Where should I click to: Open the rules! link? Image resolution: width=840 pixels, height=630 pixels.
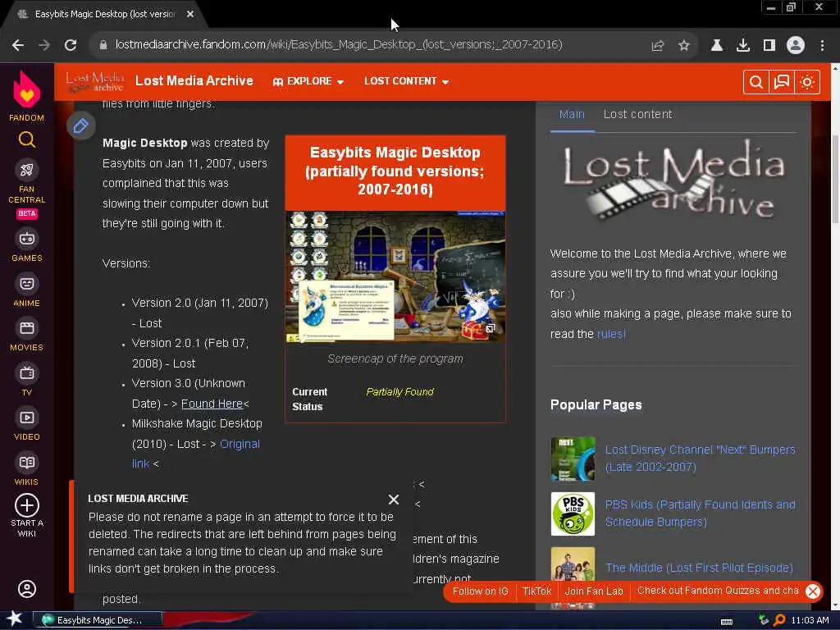click(610, 334)
